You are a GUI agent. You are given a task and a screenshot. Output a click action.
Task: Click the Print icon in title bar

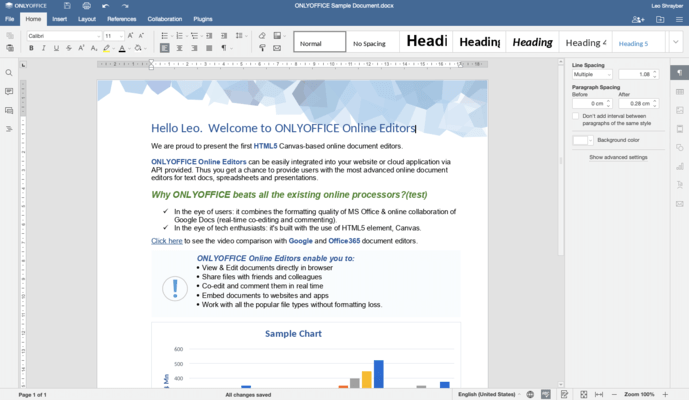[87, 6]
